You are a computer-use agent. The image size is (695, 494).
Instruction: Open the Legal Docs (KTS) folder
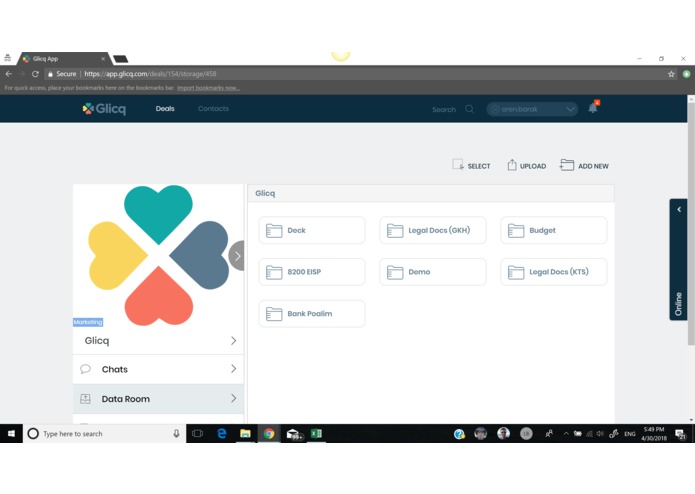[x=554, y=272]
